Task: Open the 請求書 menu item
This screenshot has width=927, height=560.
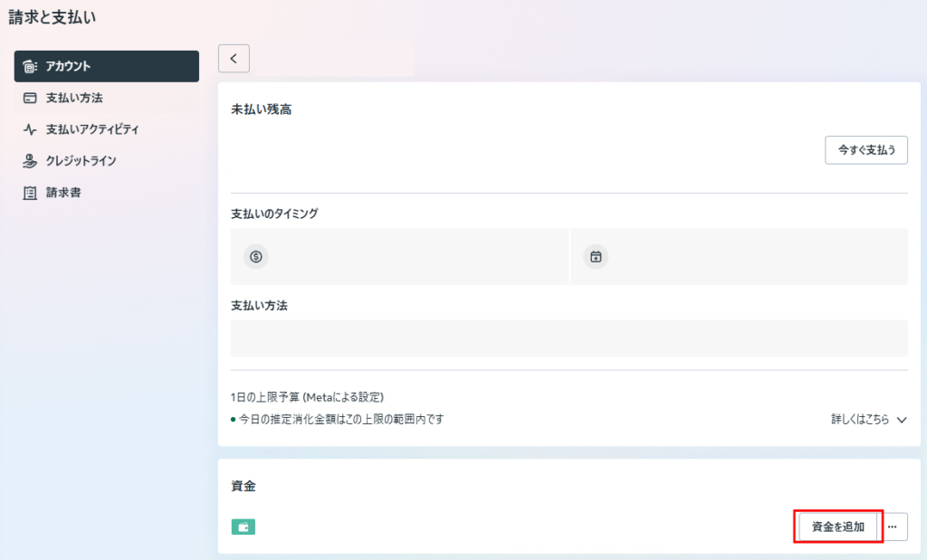Action: [x=63, y=193]
